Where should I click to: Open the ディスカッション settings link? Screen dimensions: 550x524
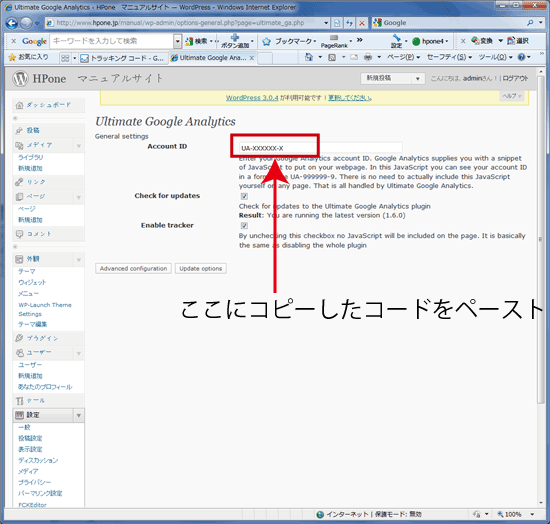tap(38, 460)
